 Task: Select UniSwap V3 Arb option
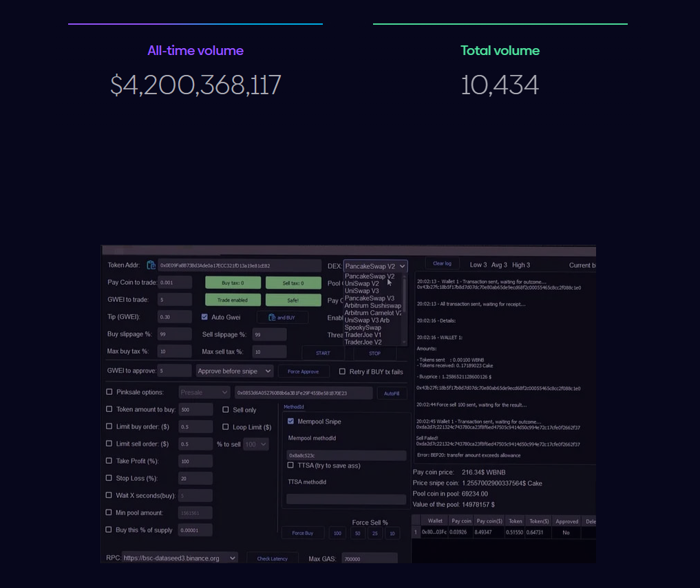click(x=367, y=320)
